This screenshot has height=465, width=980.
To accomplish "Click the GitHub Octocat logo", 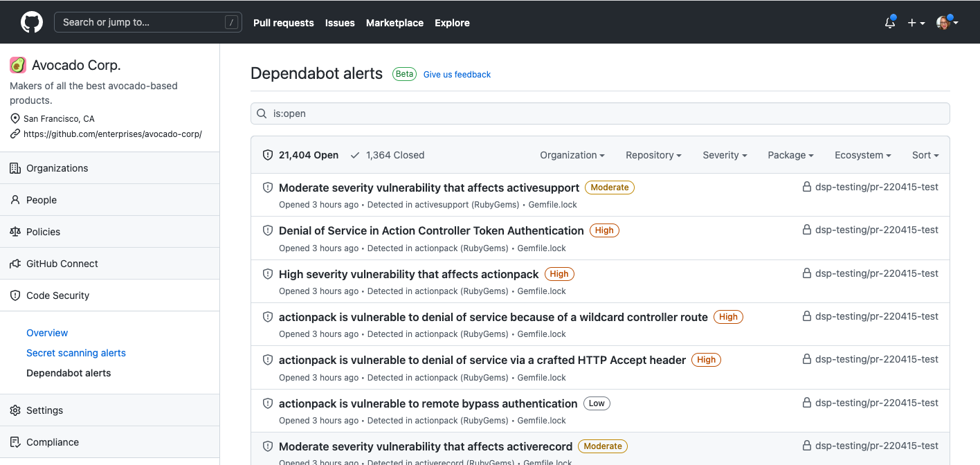I will (x=32, y=22).
